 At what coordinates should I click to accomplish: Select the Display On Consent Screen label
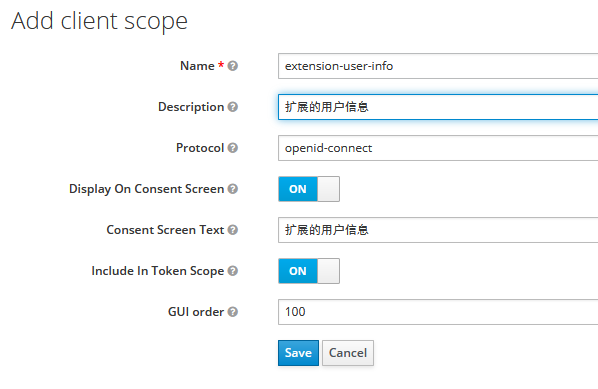point(146,189)
